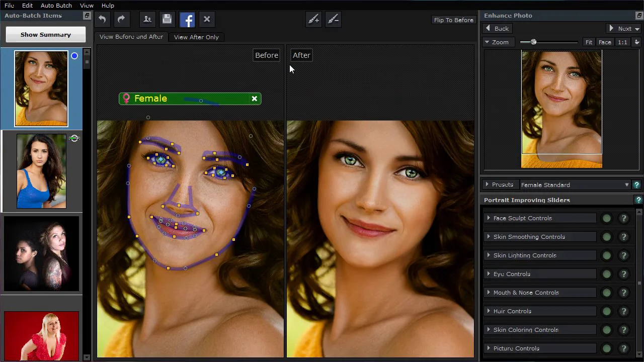Screen dimensions: 644x362
Task: Share photo via Facebook icon
Action: pyautogui.click(x=187, y=20)
